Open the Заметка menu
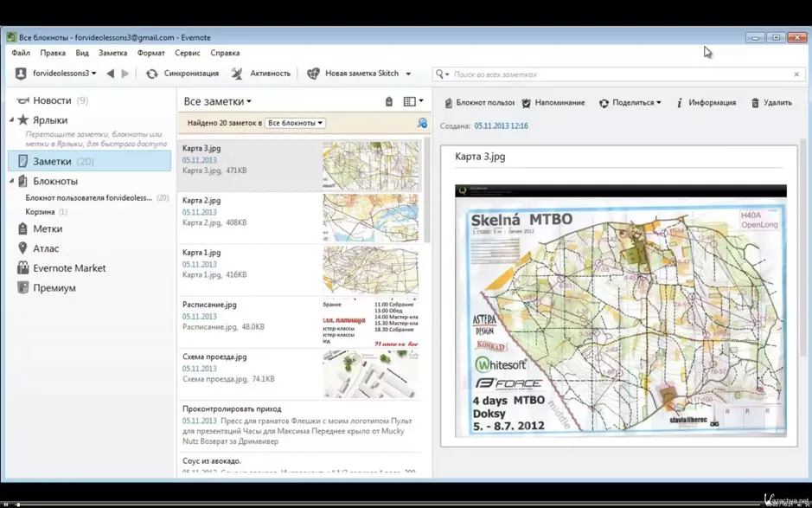The image size is (812, 508). point(113,53)
